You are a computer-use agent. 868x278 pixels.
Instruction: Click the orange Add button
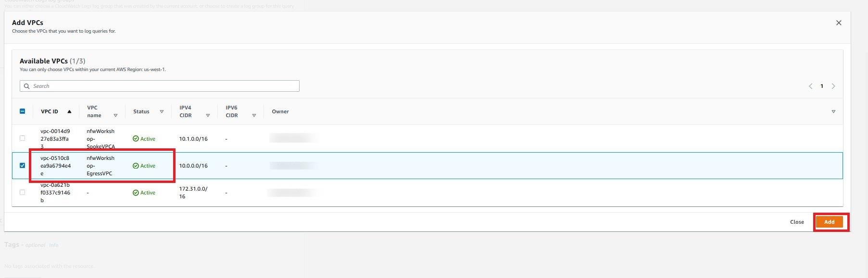click(830, 222)
